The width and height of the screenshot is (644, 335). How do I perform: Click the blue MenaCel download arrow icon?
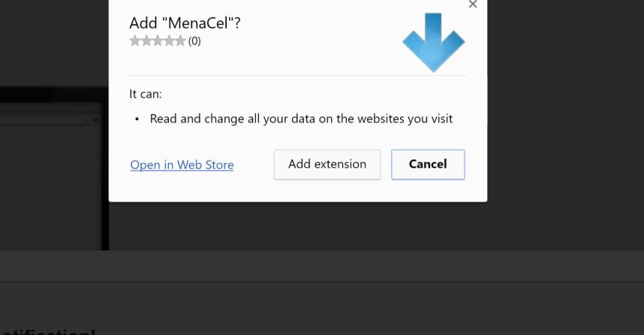pyautogui.click(x=433, y=41)
